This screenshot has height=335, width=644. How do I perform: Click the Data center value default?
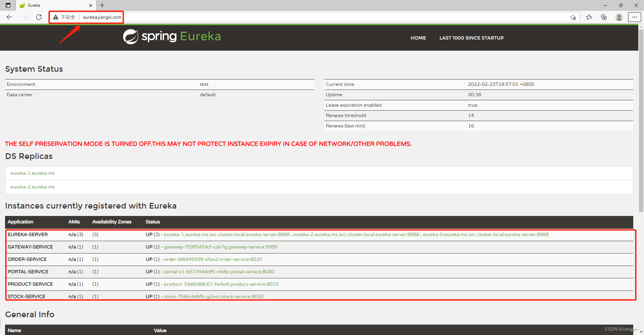tap(208, 95)
